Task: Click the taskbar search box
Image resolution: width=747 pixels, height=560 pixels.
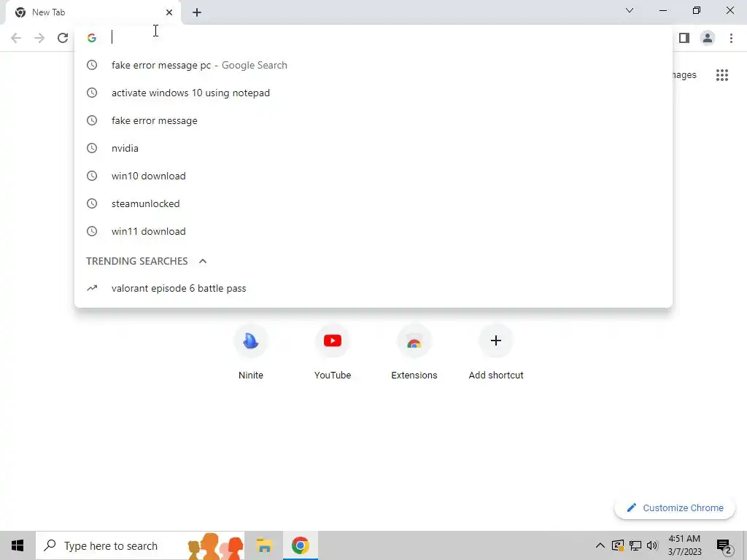Action: 140,545
